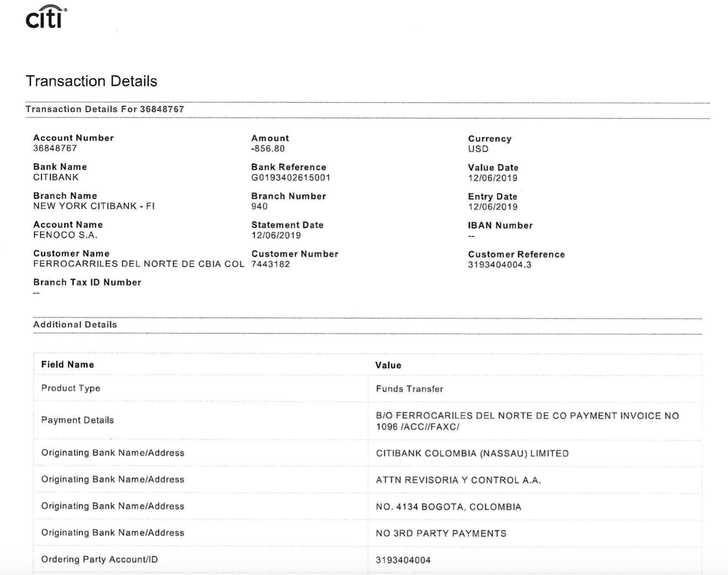This screenshot has height=575, width=728.
Task: Select customer reference 3193404004.3
Action: coord(500,265)
